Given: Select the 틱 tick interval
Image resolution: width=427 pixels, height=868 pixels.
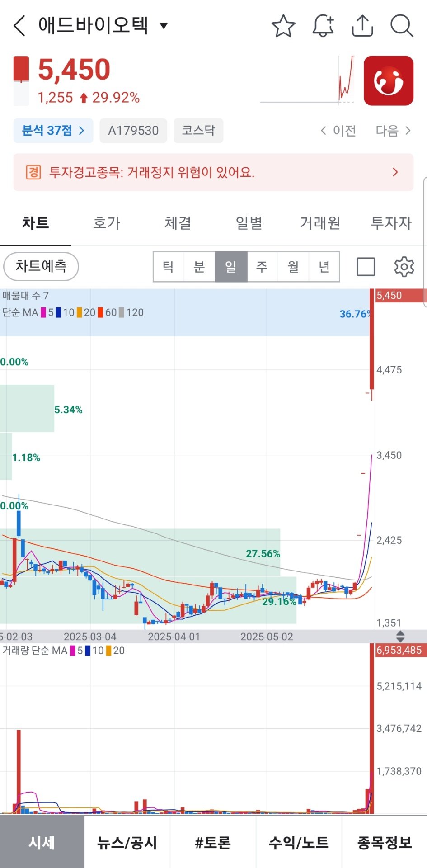Looking at the screenshot, I should click(169, 267).
